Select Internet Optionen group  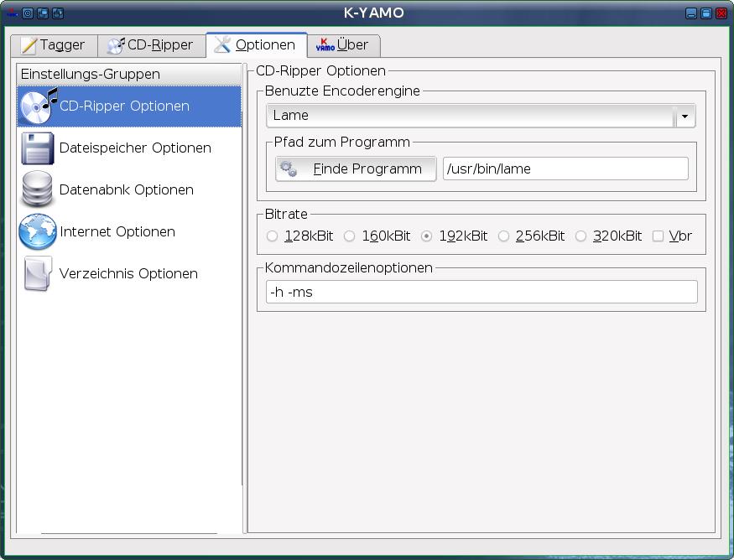[x=129, y=231]
